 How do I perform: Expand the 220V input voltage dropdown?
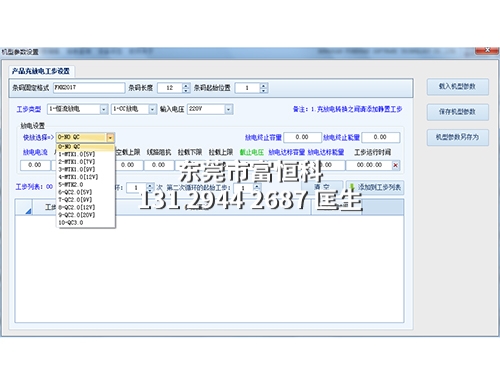pos(228,109)
